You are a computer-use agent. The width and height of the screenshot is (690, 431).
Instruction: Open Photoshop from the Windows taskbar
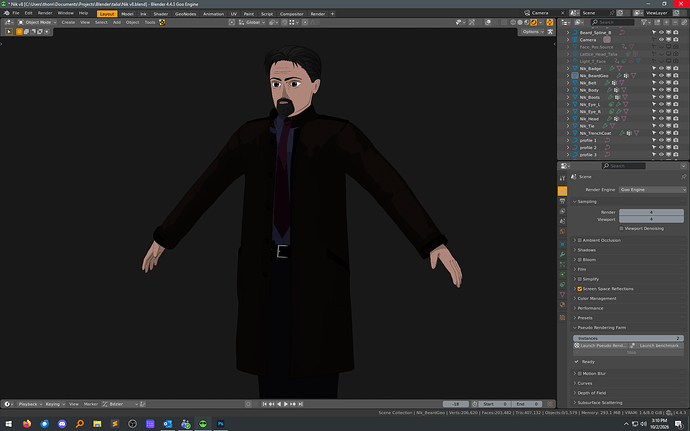click(220, 424)
